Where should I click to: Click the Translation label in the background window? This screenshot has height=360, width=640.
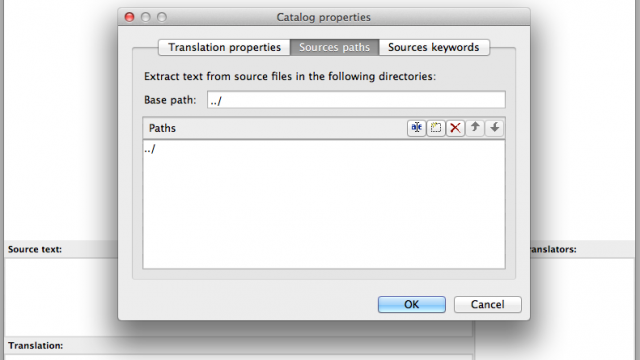(36, 346)
